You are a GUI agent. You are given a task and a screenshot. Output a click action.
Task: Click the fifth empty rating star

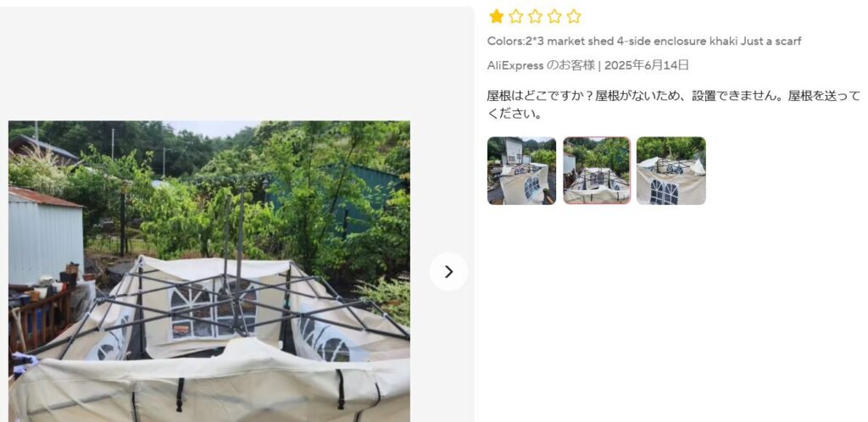coord(574,17)
